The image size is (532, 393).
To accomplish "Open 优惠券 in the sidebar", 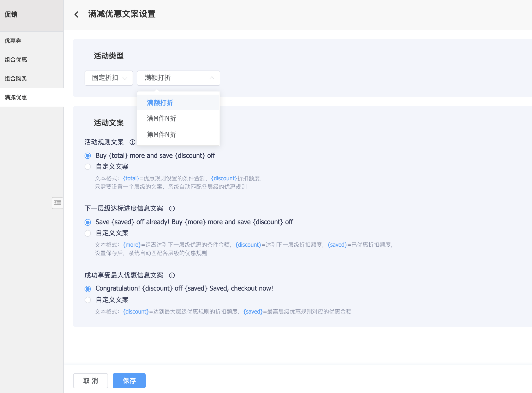I will click(13, 41).
